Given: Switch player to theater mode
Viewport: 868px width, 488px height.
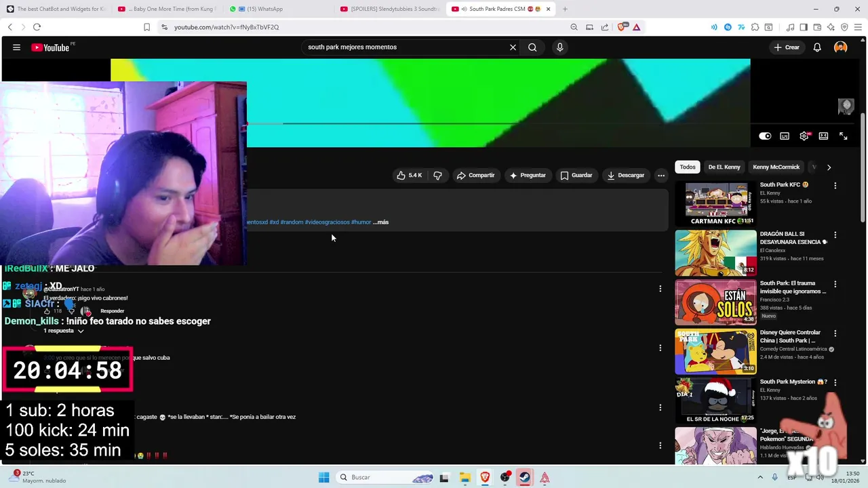Looking at the screenshot, I should pyautogui.click(x=823, y=136).
